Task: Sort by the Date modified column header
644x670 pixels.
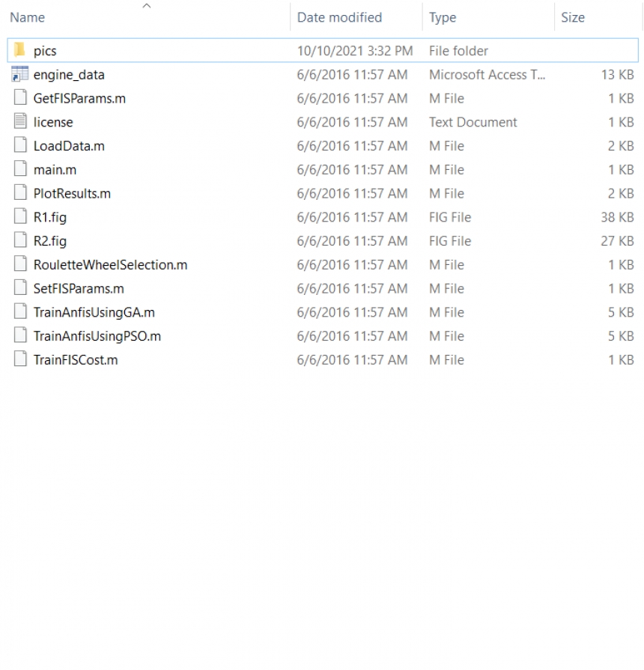Action: pyautogui.click(x=339, y=17)
